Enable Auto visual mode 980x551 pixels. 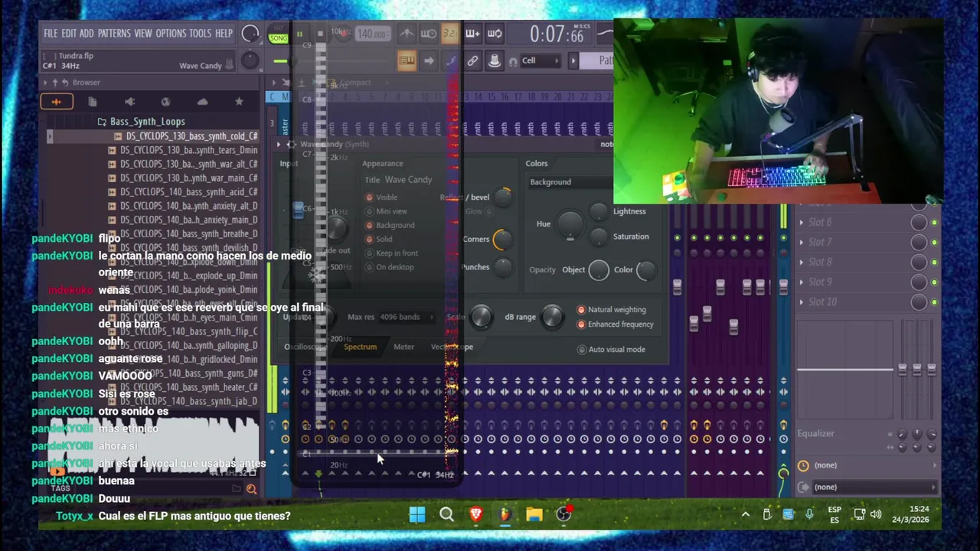(581, 350)
